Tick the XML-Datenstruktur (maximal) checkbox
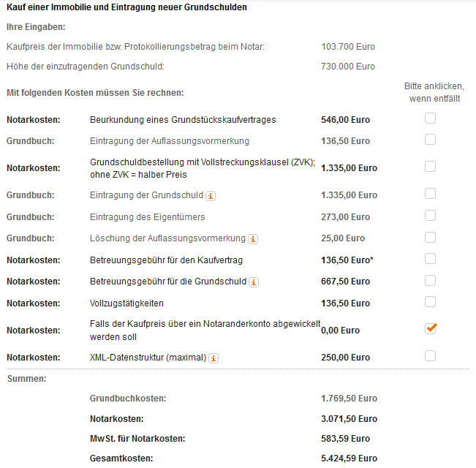Viewport: 476px width, 468px height. pyautogui.click(x=431, y=356)
